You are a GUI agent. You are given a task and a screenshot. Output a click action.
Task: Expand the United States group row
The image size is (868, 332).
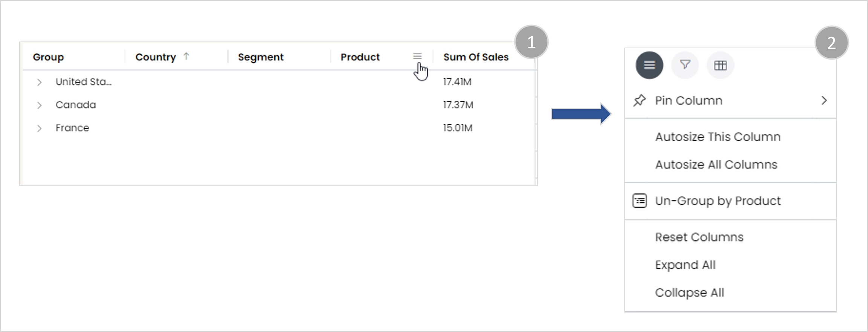tap(39, 82)
